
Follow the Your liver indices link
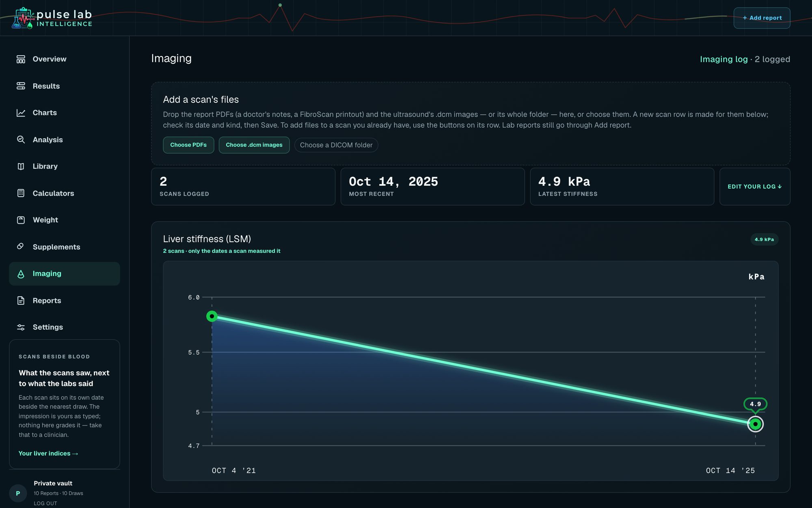(48, 454)
